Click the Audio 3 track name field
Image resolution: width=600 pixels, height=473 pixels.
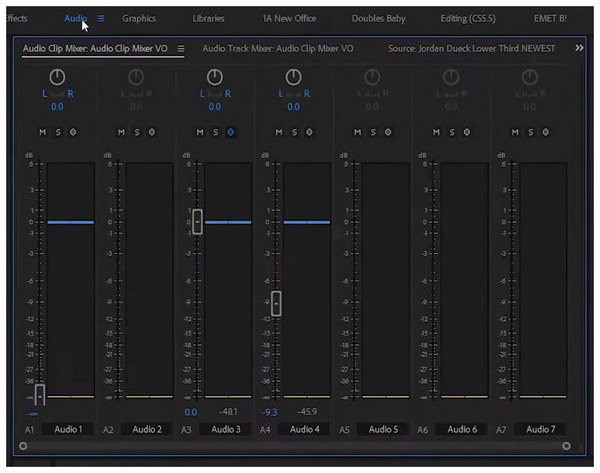click(226, 429)
